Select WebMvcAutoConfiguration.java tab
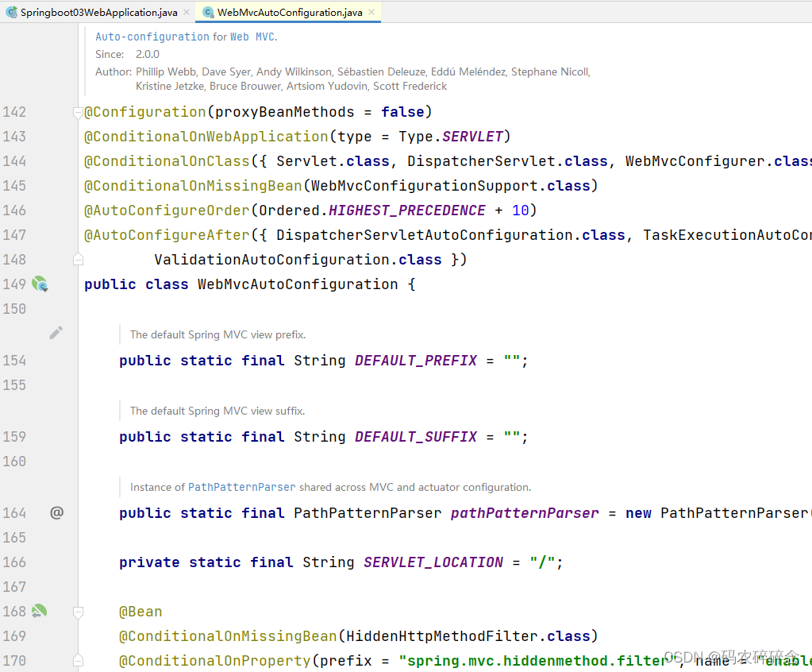This screenshot has width=812, height=672. coord(290,13)
